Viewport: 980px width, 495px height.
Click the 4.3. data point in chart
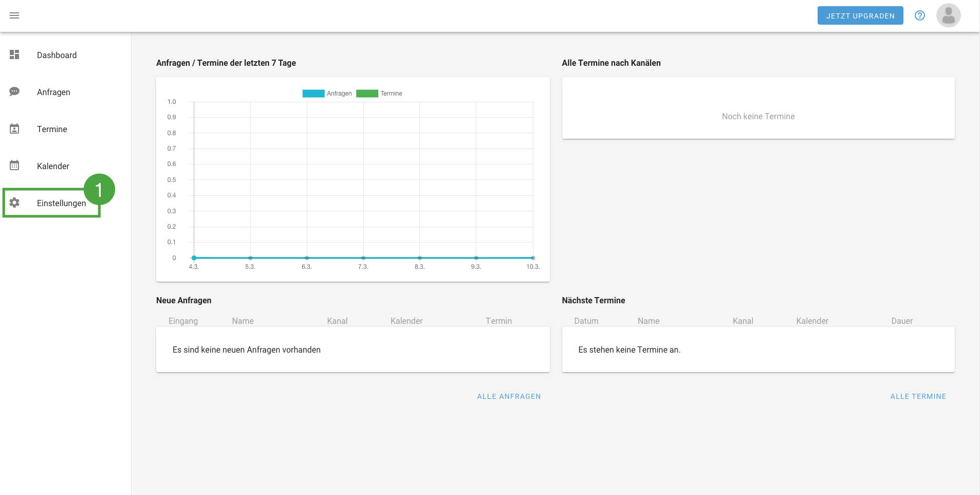tap(194, 258)
